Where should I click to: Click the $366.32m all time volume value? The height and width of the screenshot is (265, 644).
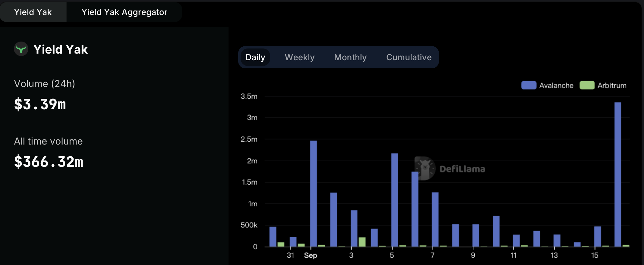click(x=49, y=162)
